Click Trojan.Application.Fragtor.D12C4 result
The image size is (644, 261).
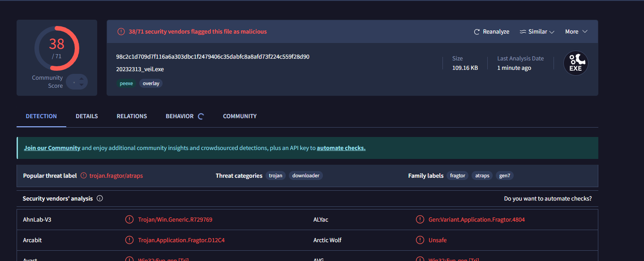coord(181,240)
